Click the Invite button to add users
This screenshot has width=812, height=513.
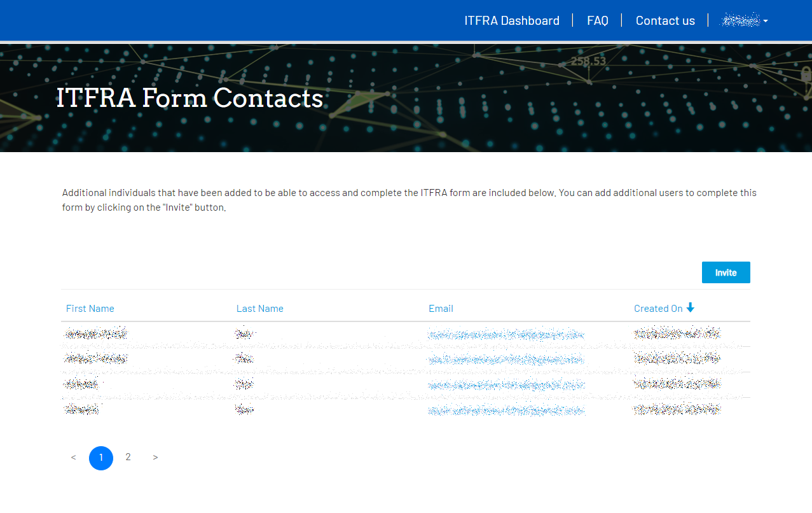click(726, 272)
